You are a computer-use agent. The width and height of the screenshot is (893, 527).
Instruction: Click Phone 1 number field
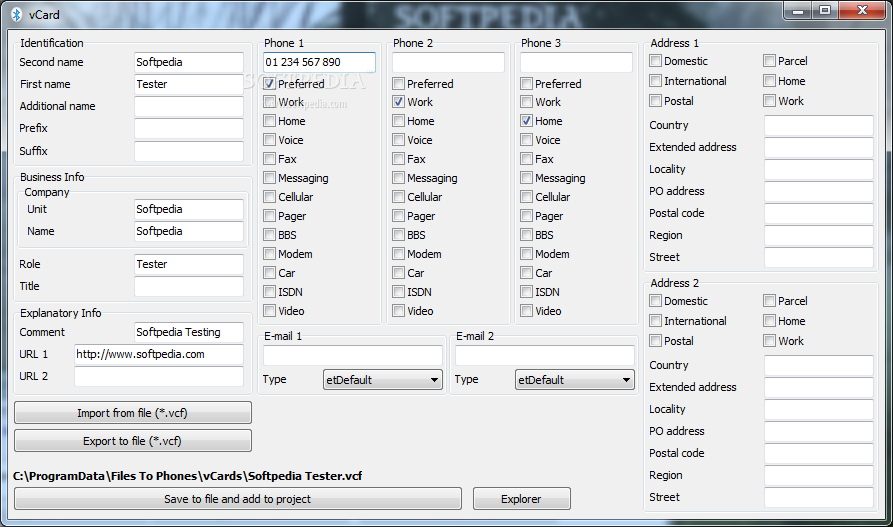(319, 62)
